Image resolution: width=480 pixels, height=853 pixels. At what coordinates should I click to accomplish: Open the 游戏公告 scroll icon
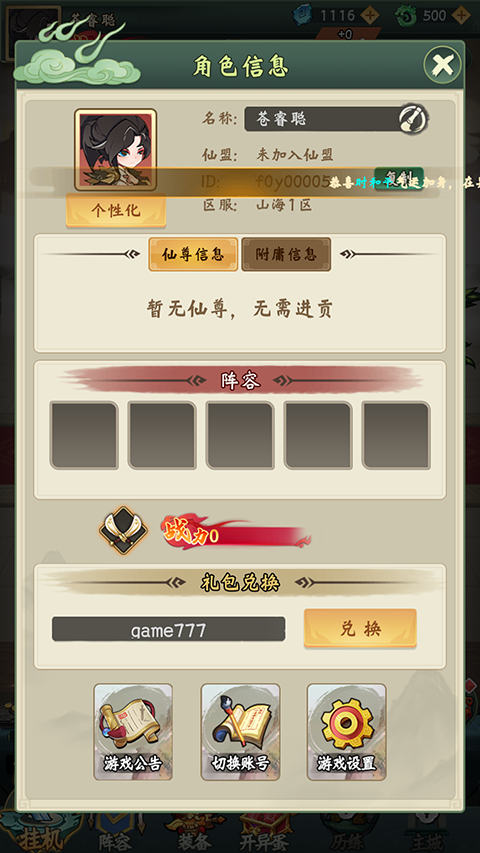tap(133, 732)
